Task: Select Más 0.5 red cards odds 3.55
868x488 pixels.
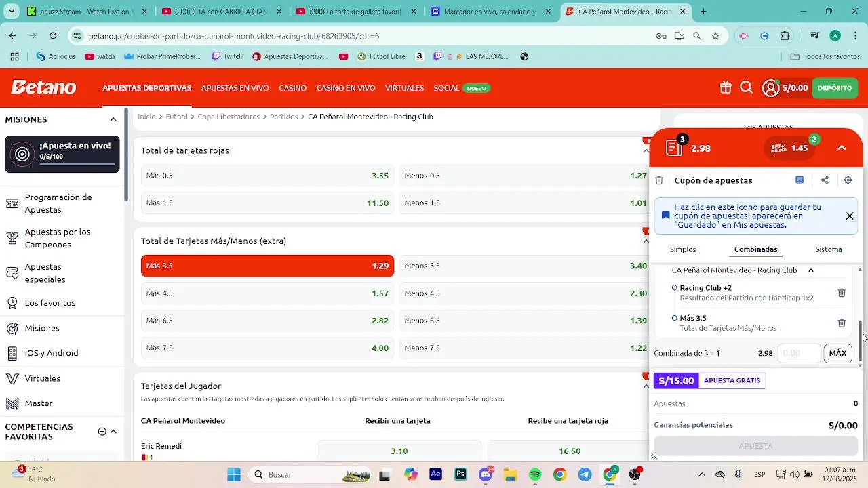Action: (267, 176)
